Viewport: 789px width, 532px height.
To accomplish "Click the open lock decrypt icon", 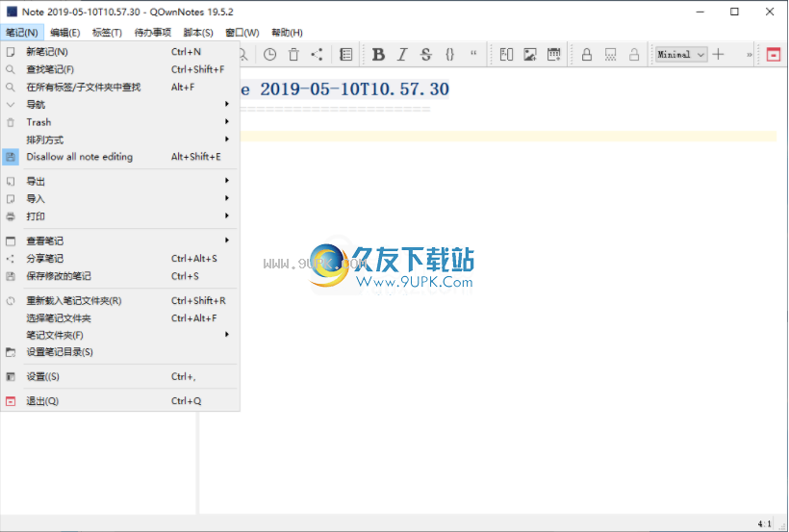I will click(x=634, y=55).
